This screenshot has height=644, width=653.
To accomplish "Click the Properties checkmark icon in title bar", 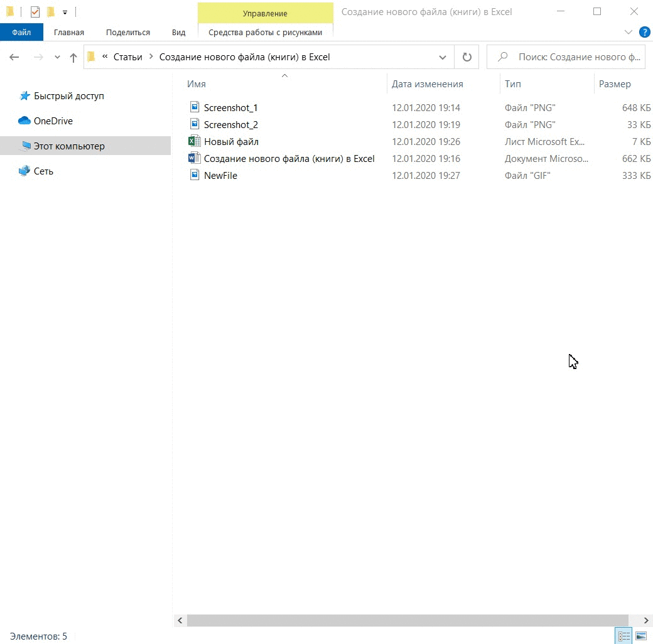I will coord(35,12).
